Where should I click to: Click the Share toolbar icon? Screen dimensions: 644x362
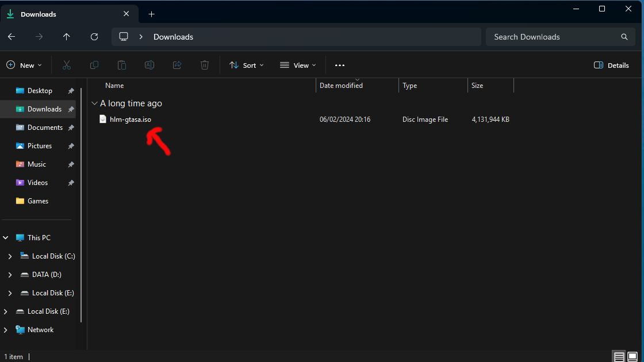pos(177,66)
